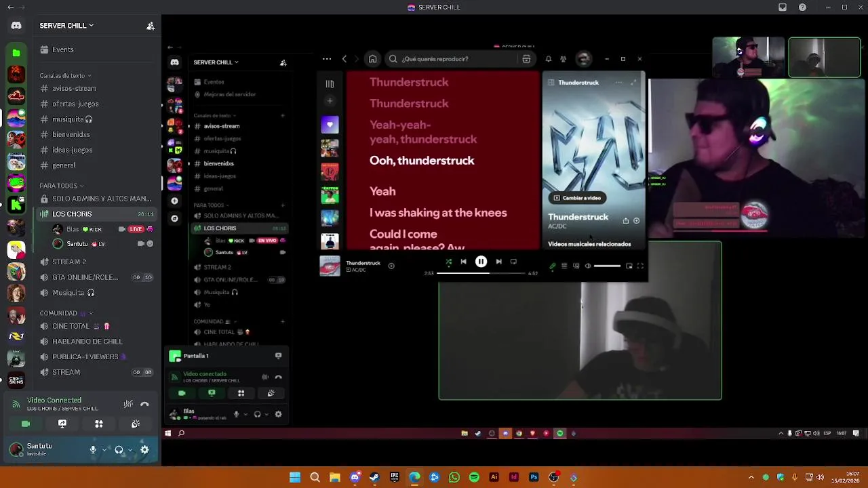Click Spotify search field Qué querés reproducir
Screen dimensions: 868x488
[459, 59]
